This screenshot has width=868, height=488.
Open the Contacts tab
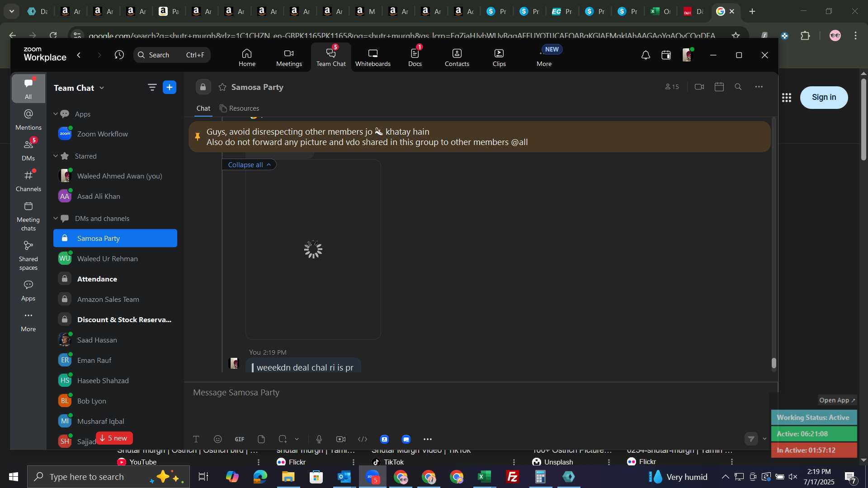[x=457, y=57]
